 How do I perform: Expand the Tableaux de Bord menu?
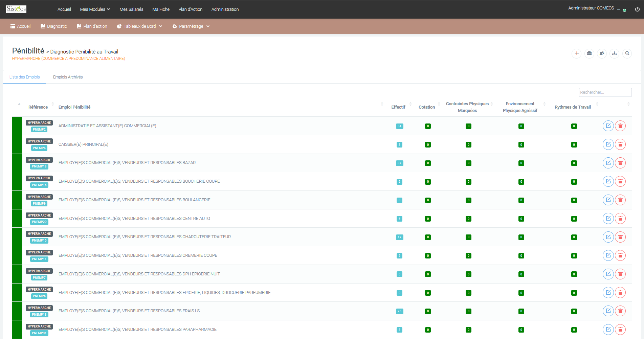point(139,26)
